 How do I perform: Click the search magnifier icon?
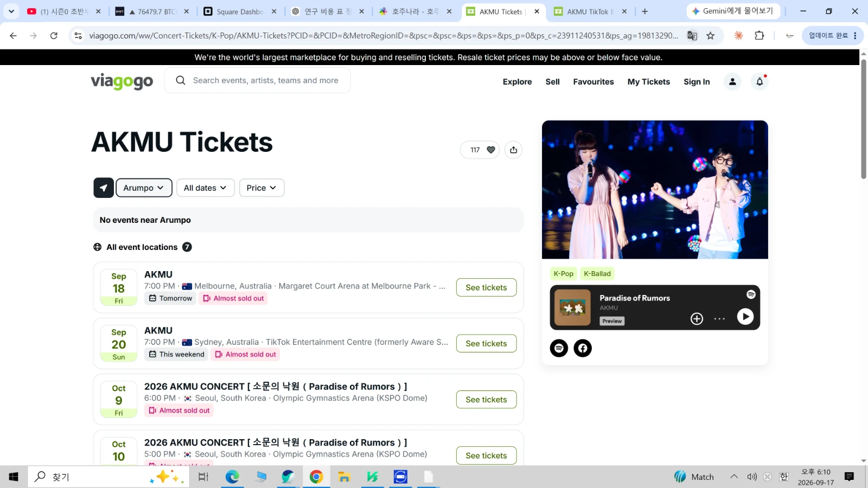pos(181,80)
